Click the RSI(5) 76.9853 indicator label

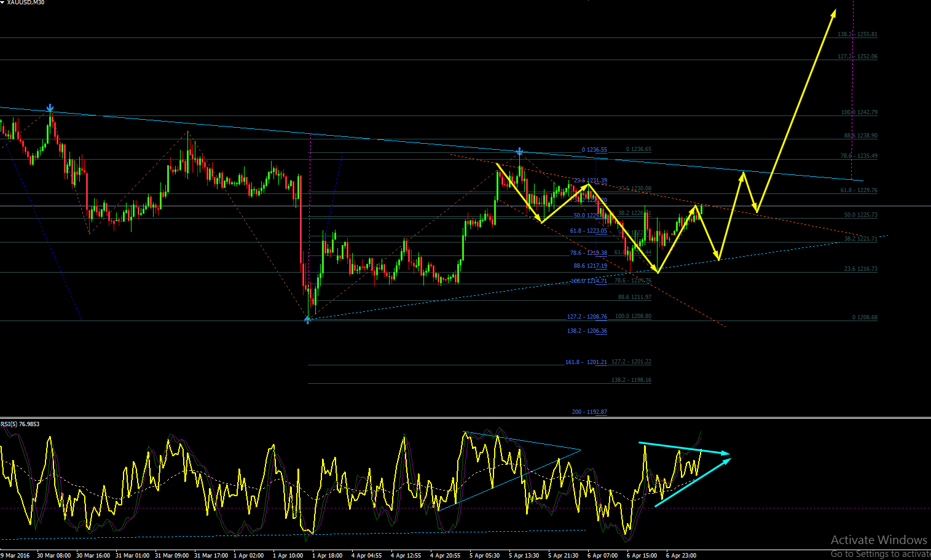(20, 424)
